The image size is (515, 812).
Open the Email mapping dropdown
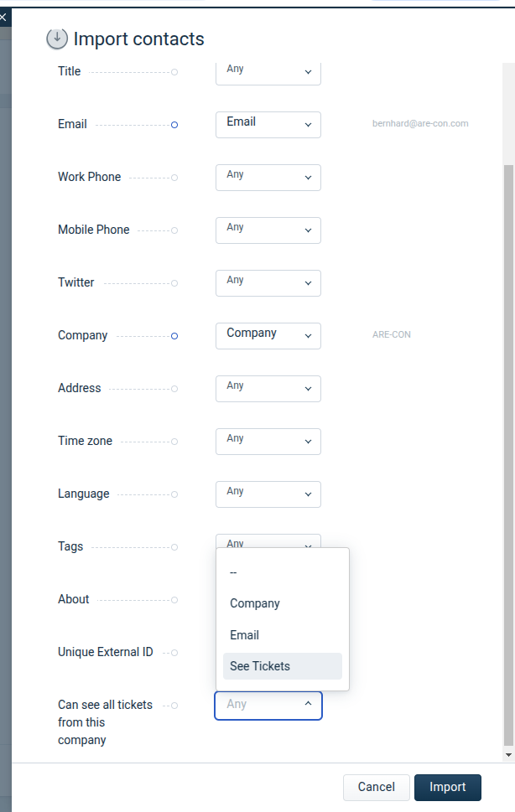[268, 125]
